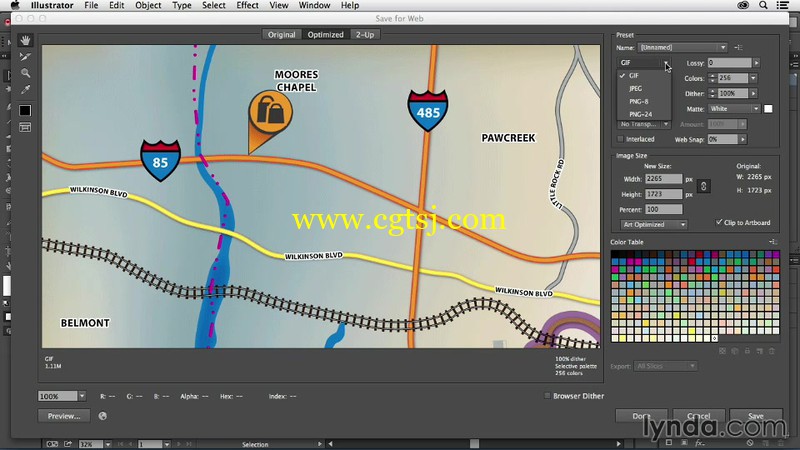The image size is (800, 450).
Task: Choose PNG-8 from the format list
Action: click(x=644, y=102)
